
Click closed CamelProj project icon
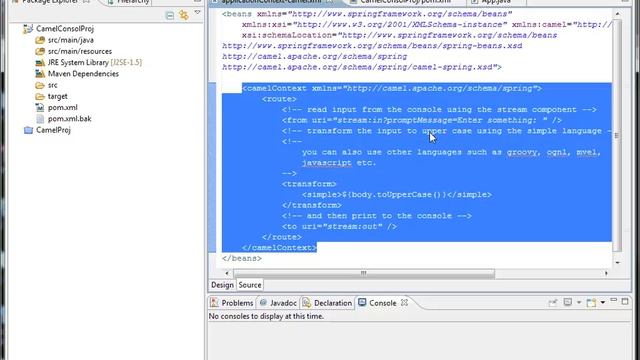28,130
